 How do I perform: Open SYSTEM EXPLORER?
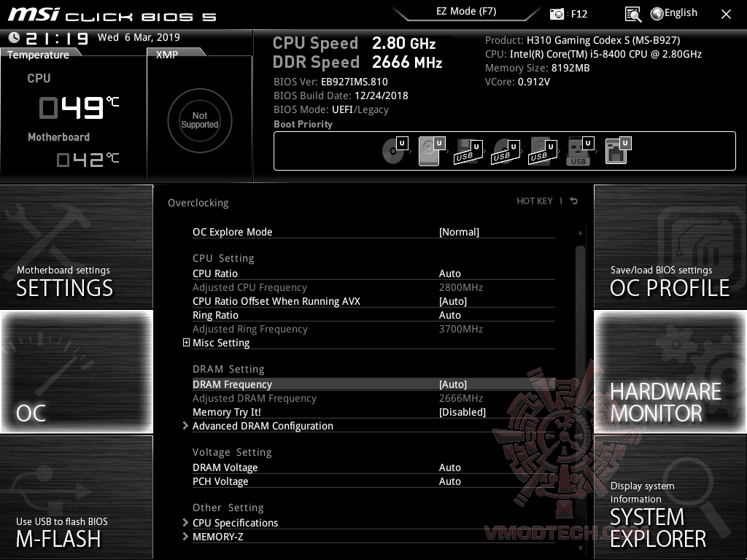click(x=670, y=497)
